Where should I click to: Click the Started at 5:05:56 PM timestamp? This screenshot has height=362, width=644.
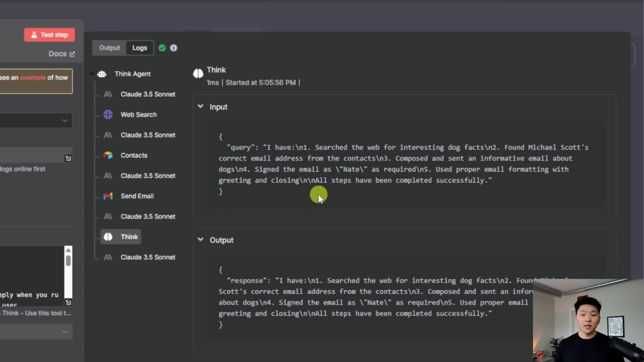[x=261, y=83]
